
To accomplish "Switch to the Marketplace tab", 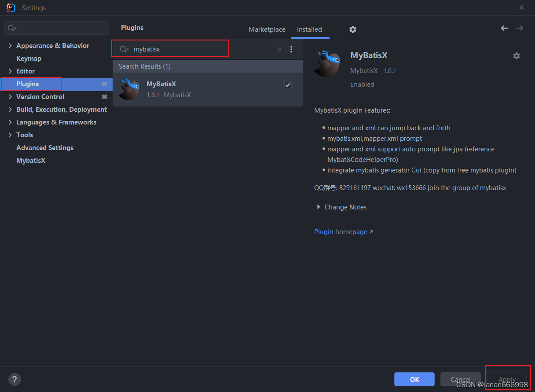I will tap(267, 29).
